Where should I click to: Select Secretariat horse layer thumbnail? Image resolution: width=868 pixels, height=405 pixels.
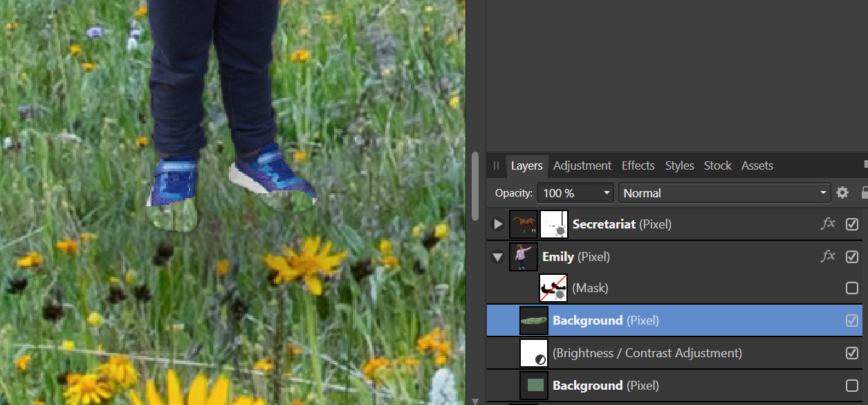[x=524, y=224]
